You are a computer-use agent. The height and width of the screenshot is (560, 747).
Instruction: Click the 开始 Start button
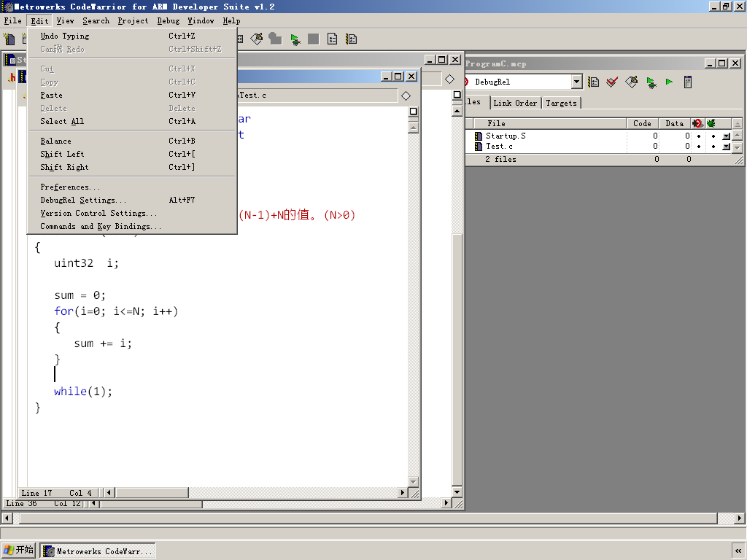coord(19,551)
